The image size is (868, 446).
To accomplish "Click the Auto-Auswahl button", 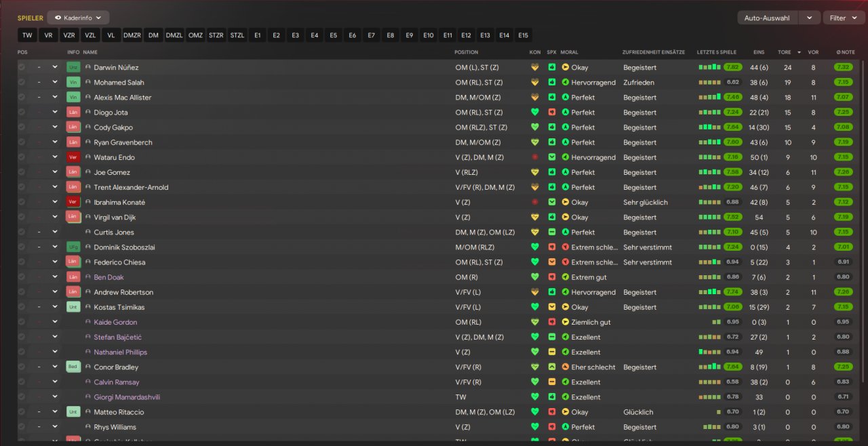I will pos(768,18).
